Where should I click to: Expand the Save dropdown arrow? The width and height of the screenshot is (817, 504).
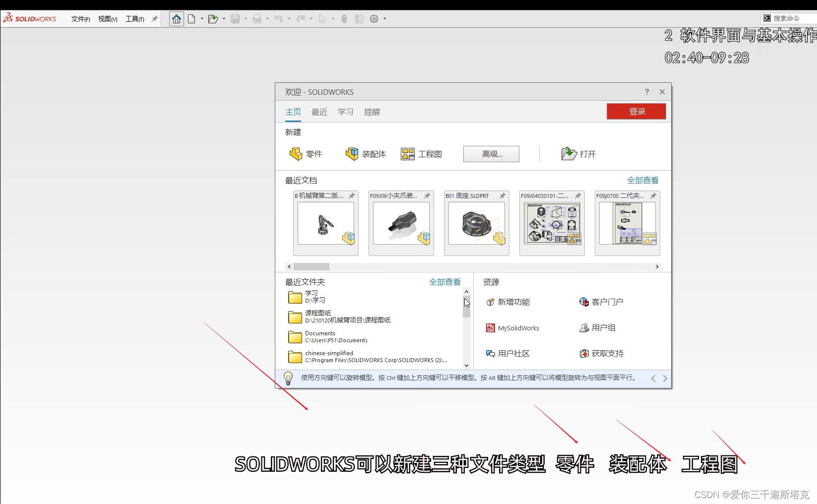point(246,19)
